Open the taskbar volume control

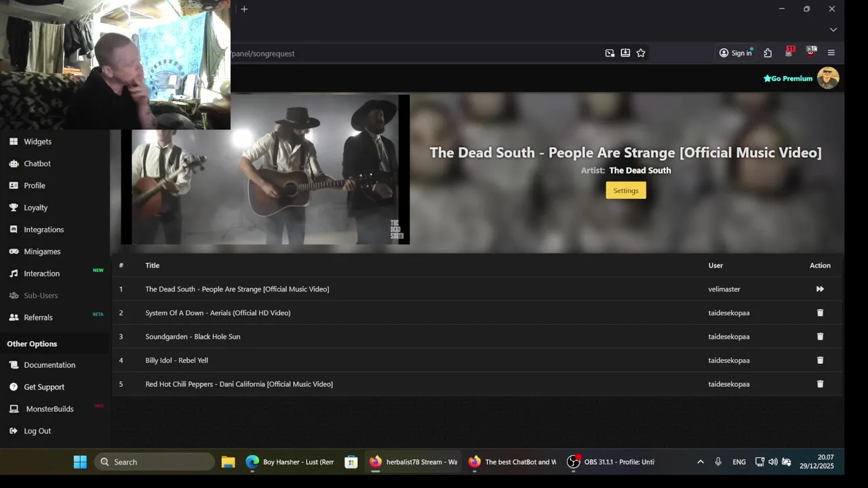click(x=773, y=462)
